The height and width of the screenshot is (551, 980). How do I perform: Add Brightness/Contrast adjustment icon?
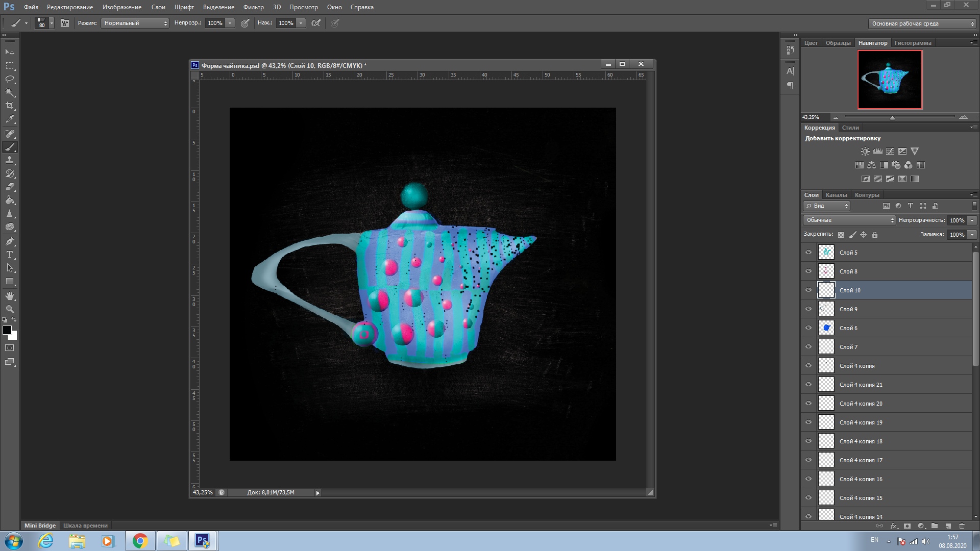click(x=865, y=152)
